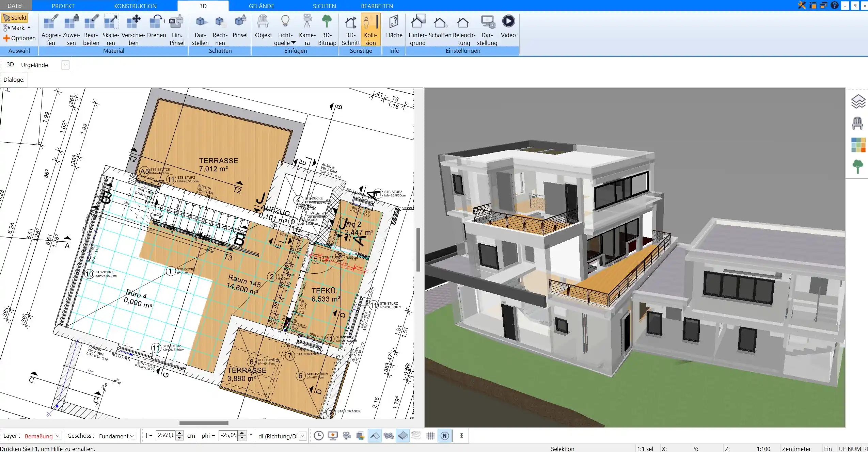868x452 pixels.
Task: Click the clock icon in bottom toolbar
Action: click(x=318, y=436)
